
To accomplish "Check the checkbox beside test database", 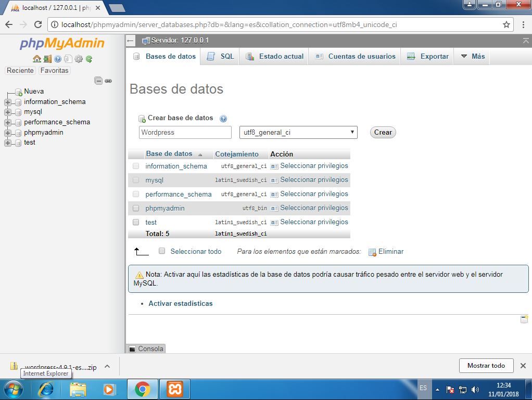I will 135,222.
